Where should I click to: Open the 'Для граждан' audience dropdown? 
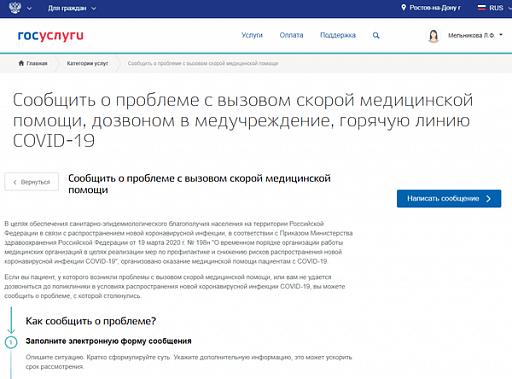point(72,8)
